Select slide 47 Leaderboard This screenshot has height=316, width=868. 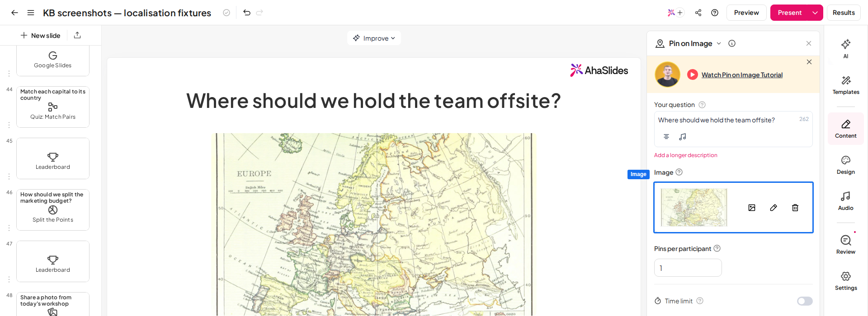(x=53, y=261)
